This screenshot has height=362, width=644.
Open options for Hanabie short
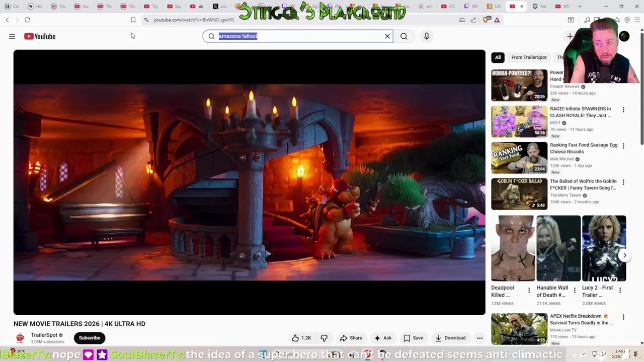575,290
